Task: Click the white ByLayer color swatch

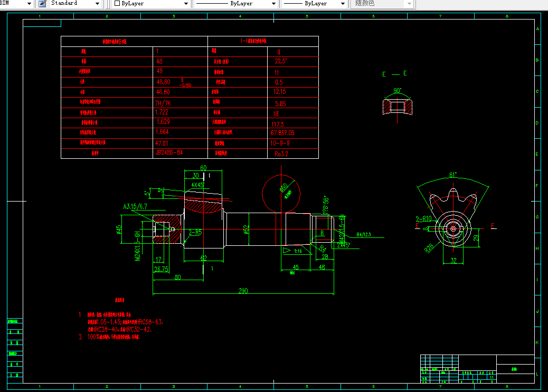Action: click(117, 4)
